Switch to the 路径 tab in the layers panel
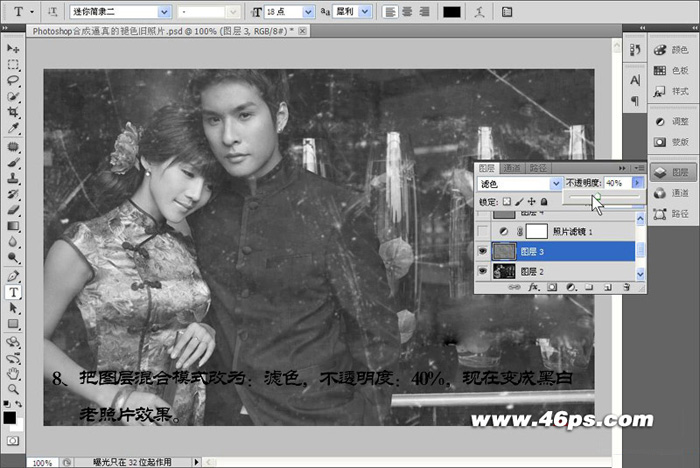Image resolution: width=700 pixels, height=468 pixels. [x=538, y=167]
